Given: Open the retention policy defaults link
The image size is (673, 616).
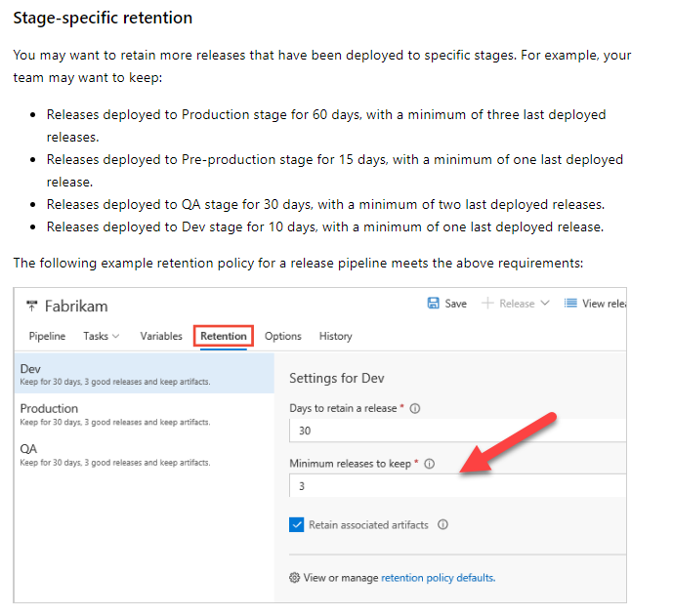Looking at the screenshot, I should click(438, 578).
